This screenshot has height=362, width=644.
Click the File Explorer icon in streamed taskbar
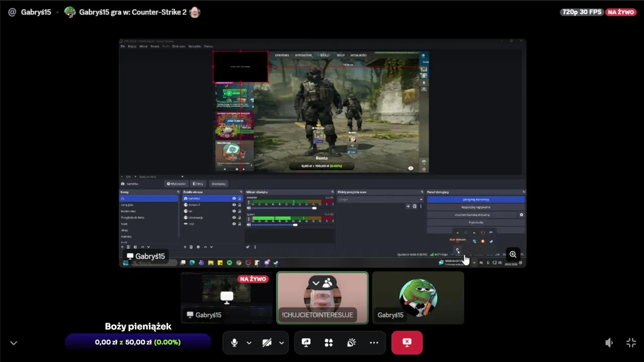(211, 262)
